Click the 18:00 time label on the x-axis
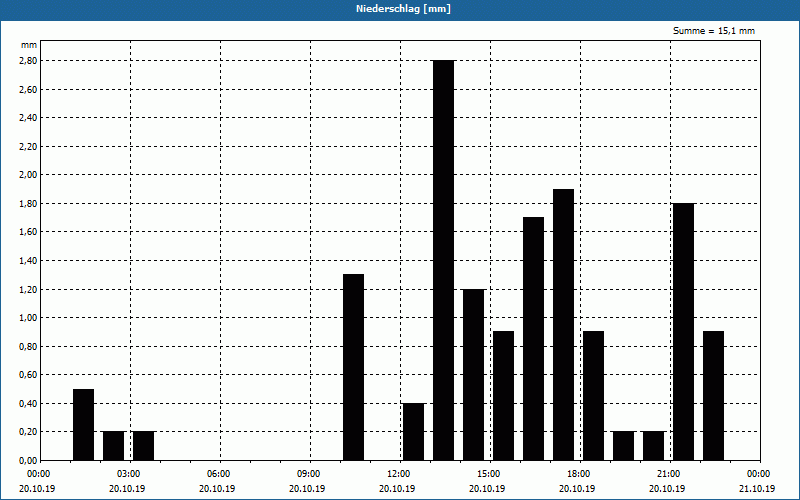The height and width of the screenshot is (500, 800). pos(580,474)
